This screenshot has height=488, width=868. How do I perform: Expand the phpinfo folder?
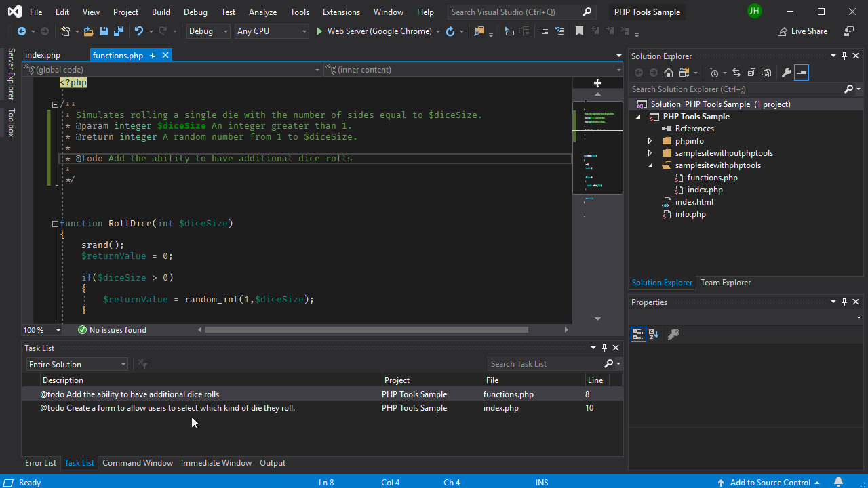tap(650, 141)
